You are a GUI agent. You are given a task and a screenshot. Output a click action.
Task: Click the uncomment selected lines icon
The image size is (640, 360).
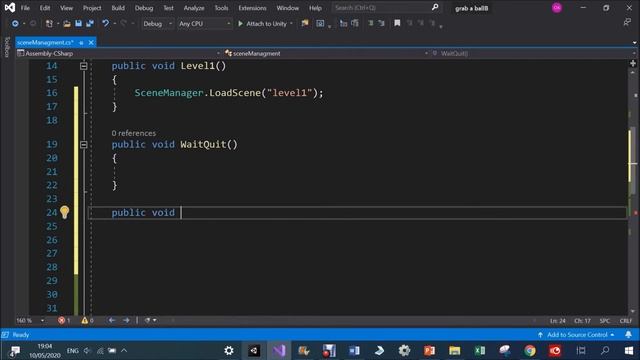381,23
